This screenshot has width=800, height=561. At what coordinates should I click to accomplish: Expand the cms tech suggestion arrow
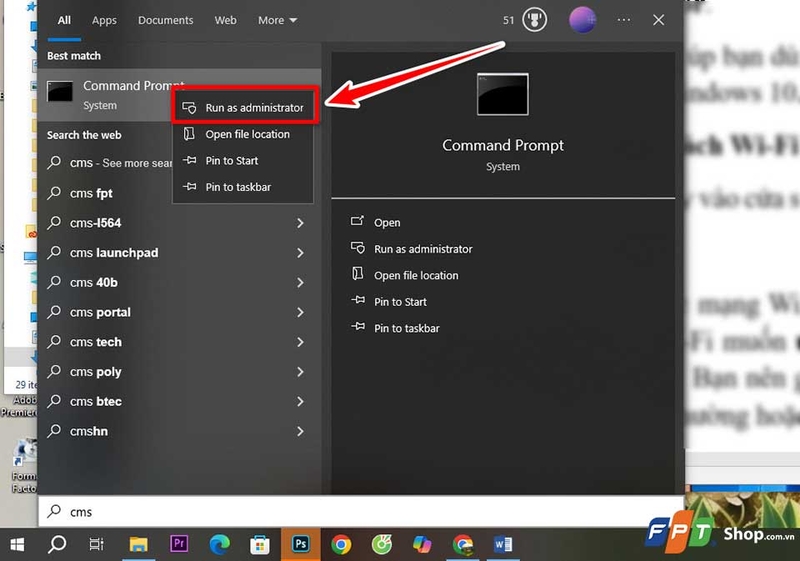300,342
